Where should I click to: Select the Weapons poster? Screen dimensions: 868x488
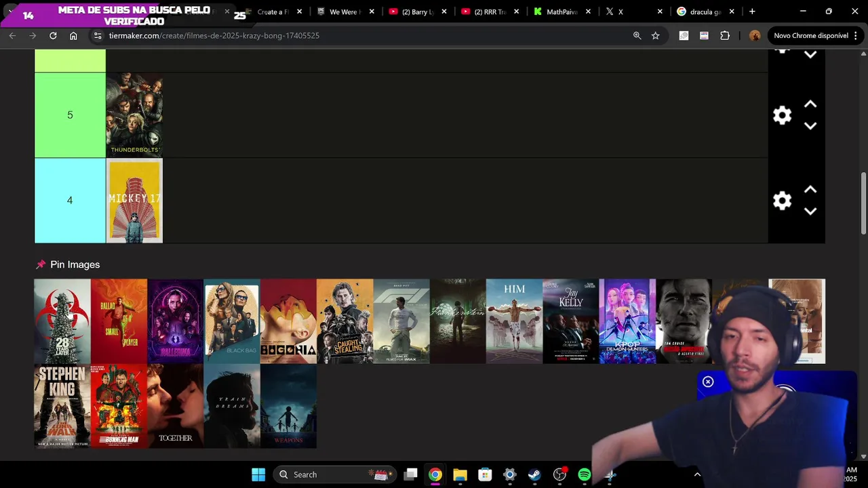coord(288,406)
